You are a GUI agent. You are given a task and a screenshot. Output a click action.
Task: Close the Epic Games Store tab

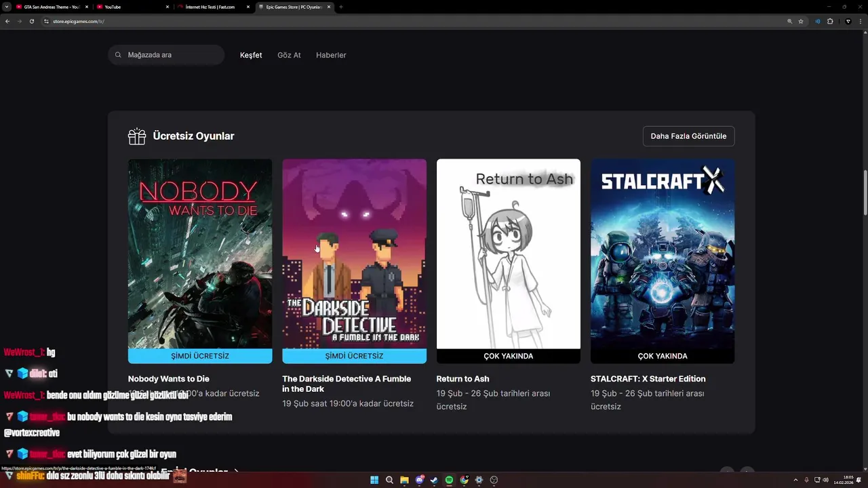[328, 7]
